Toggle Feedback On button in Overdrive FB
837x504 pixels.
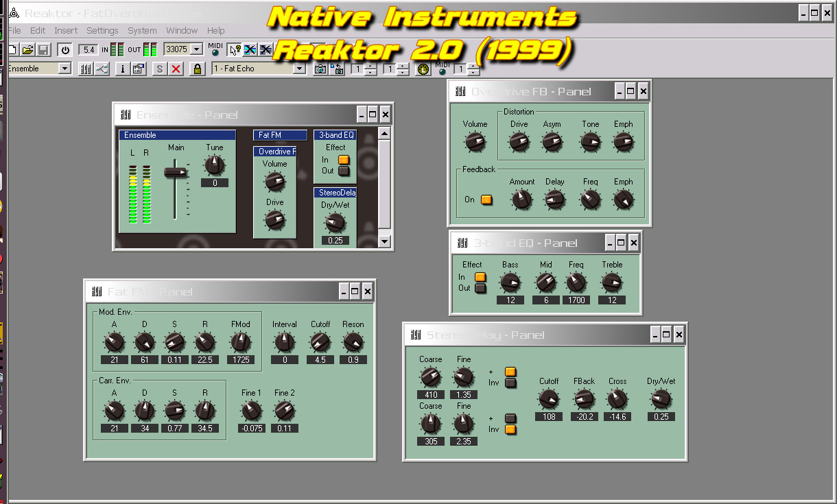point(486,200)
